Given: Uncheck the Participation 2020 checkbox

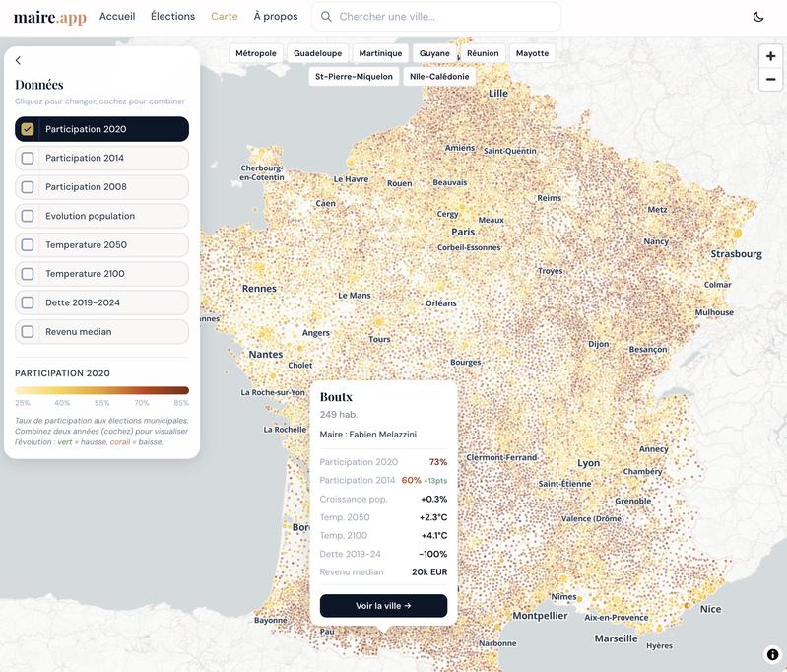Looking at the screenshot, I should (28, 129).
